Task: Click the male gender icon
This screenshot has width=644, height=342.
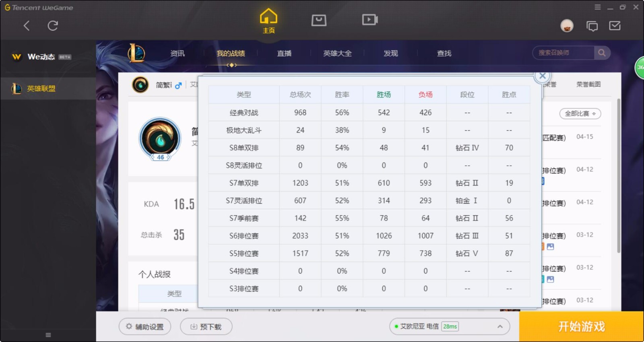Action: [178, 85]
